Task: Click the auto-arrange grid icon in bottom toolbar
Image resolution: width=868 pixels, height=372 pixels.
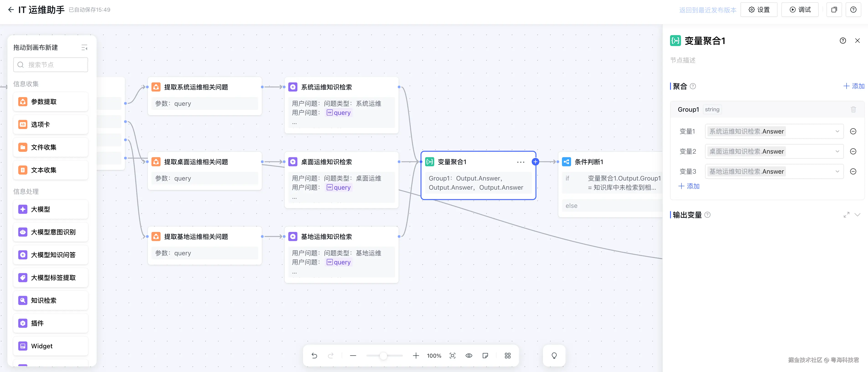Action: [507, 356]
